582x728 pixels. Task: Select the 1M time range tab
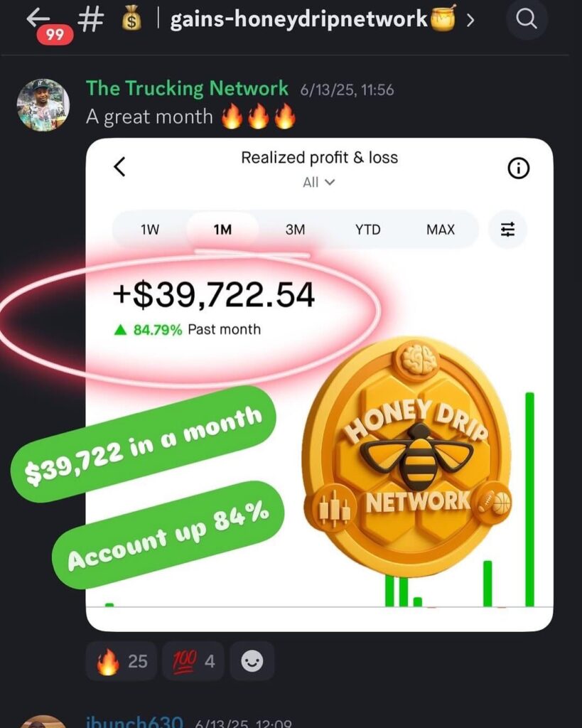[x=222, y=230]
